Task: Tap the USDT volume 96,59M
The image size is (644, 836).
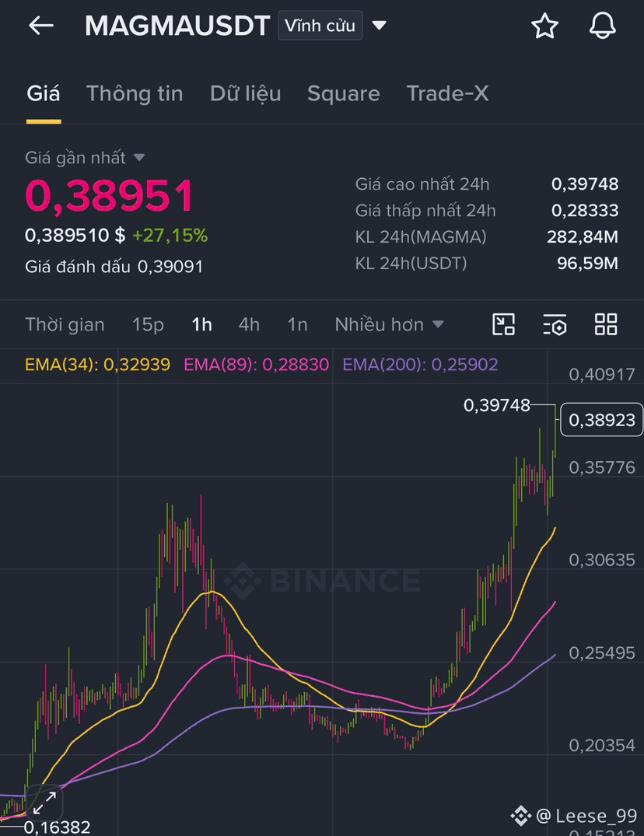Action: click(587, 263)
